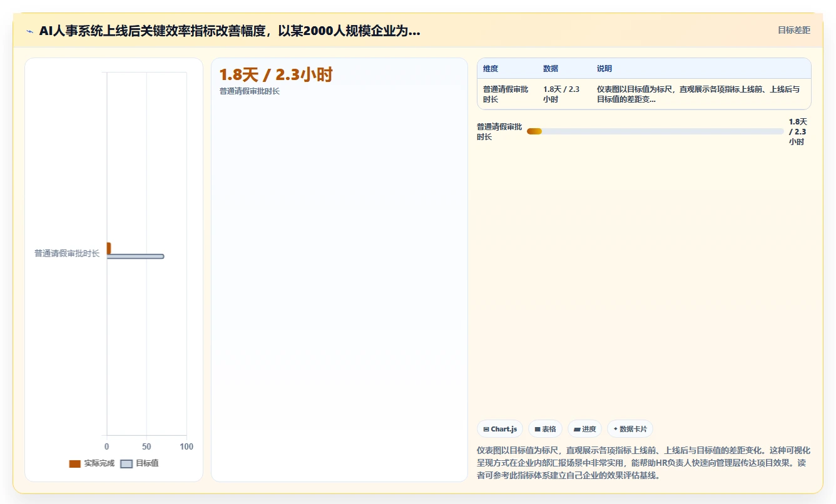The height and width of the screenshot is (504, 836).
Task: Click the lightning icon beside the title
Action: coord(29,31)
